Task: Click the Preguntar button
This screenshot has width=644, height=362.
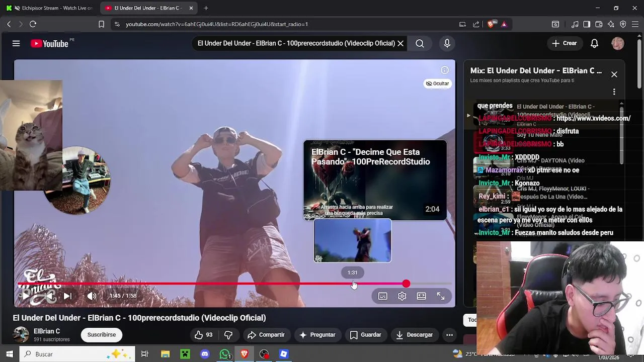Action: coord(317,335)
